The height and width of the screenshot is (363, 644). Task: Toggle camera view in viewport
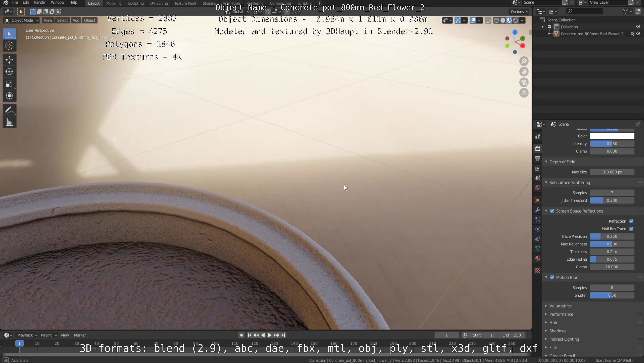tap(524, 82)
